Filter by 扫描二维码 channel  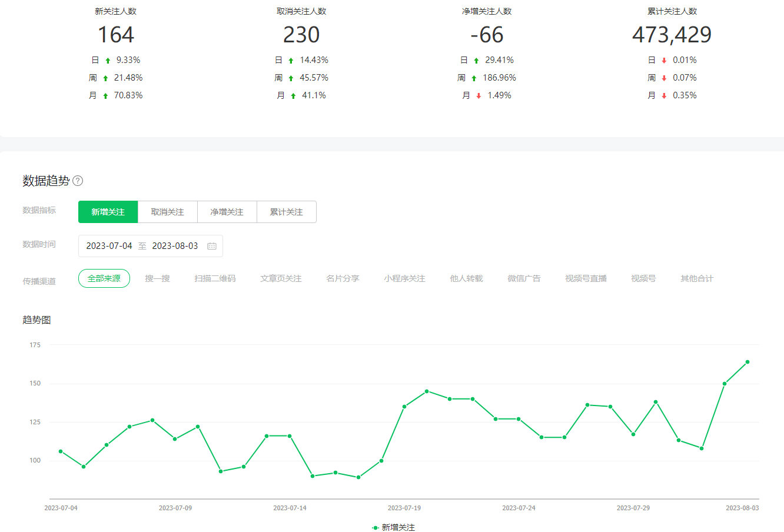[x=215, y=278]
